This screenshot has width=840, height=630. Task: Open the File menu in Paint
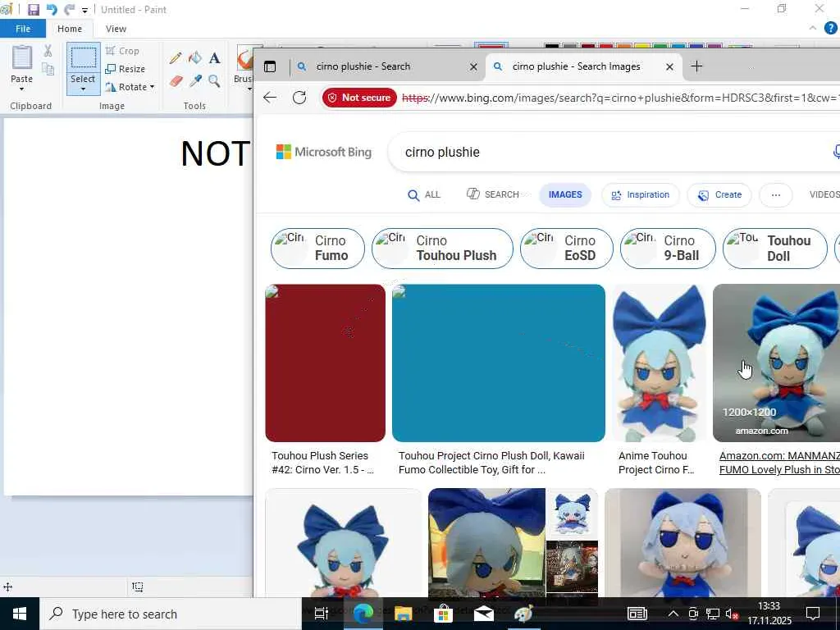click(x=23, y=29)
